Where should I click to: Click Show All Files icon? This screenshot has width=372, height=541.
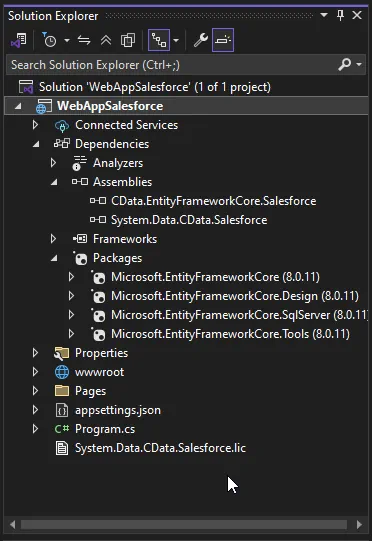point(128,40)
